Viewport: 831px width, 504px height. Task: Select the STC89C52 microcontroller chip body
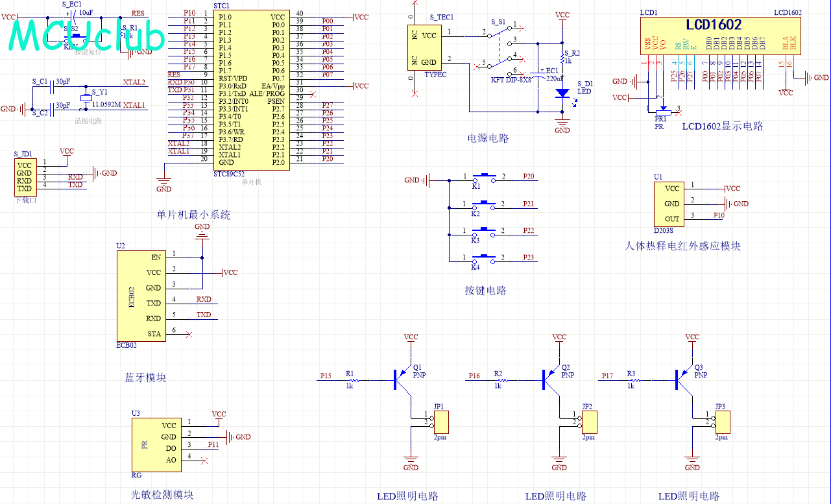coord(251,90)
